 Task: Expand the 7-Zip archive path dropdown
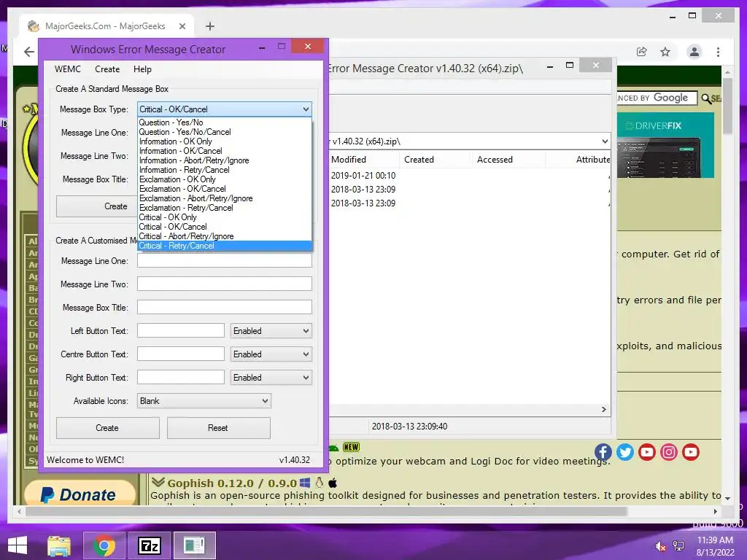tap(605, 141)
